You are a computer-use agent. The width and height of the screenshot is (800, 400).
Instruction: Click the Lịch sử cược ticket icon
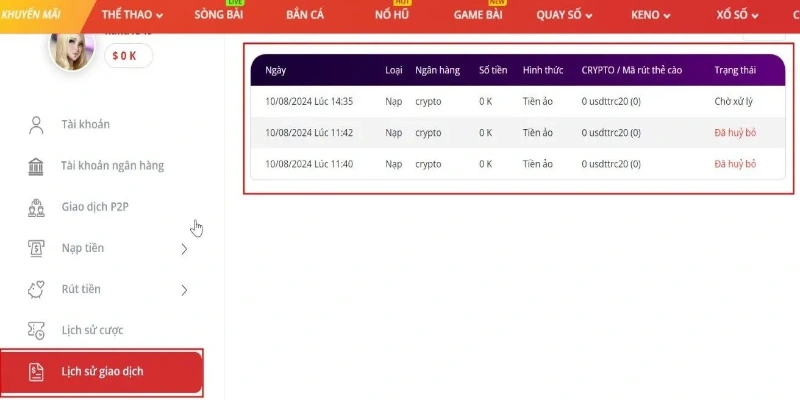click(x=37, y=330)
